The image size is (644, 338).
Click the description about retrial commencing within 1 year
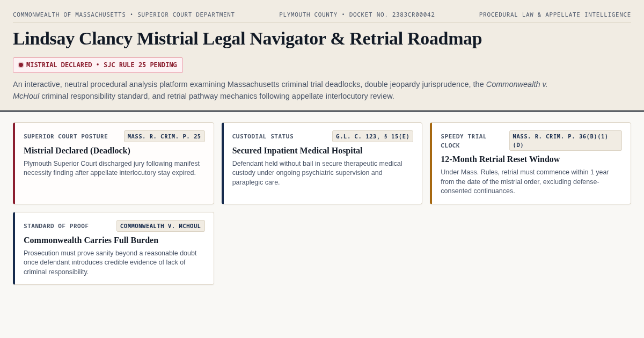(525, 181)
